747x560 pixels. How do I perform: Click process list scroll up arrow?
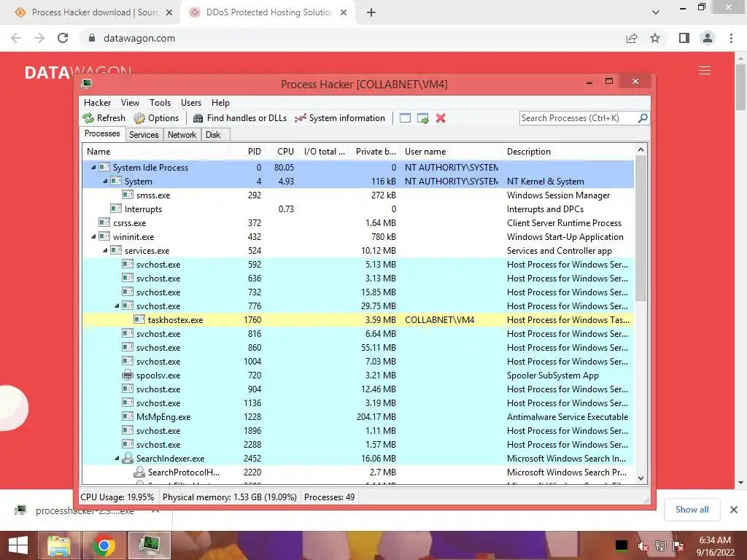coord(640,150)
